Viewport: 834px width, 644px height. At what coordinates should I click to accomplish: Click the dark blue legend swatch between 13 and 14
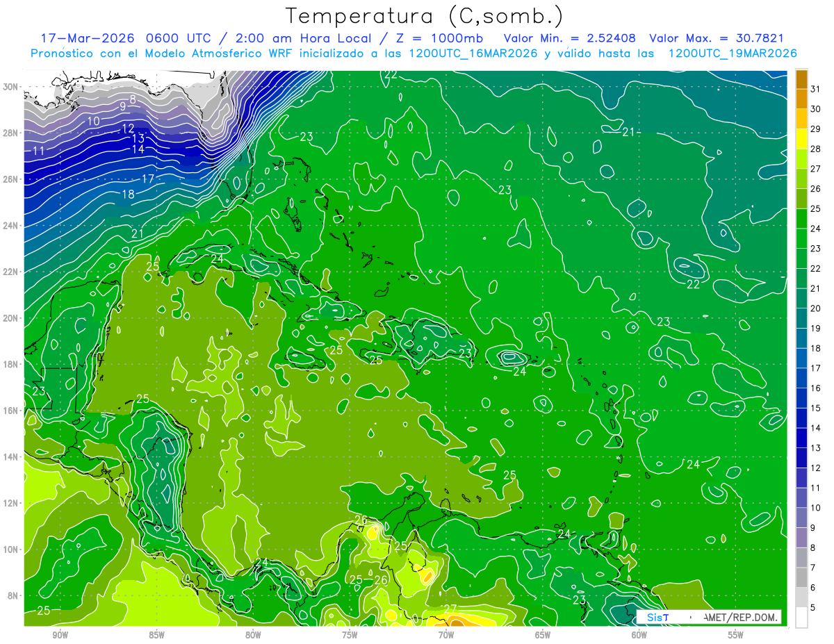801,438
